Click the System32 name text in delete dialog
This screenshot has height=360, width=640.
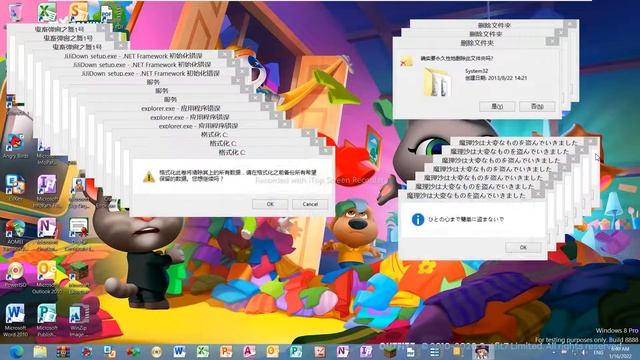[x=476, y=71]
